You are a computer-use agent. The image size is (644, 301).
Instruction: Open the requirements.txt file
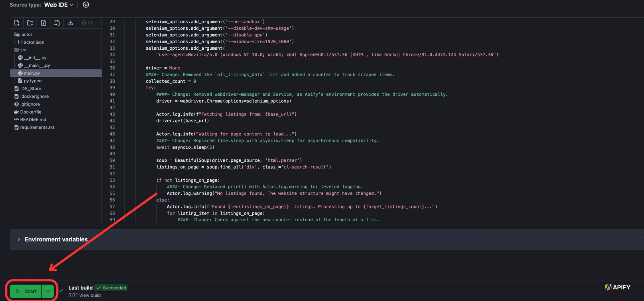coord(37,127)
